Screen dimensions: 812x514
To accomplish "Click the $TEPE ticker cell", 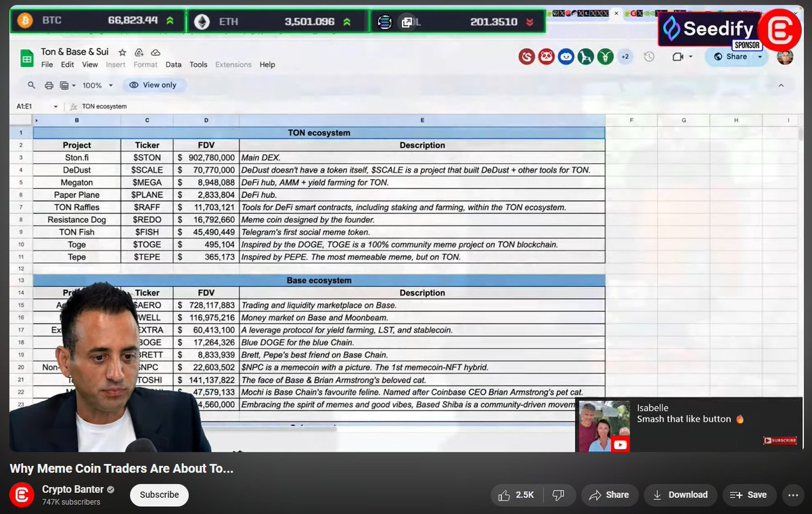I will coord(147,257).
